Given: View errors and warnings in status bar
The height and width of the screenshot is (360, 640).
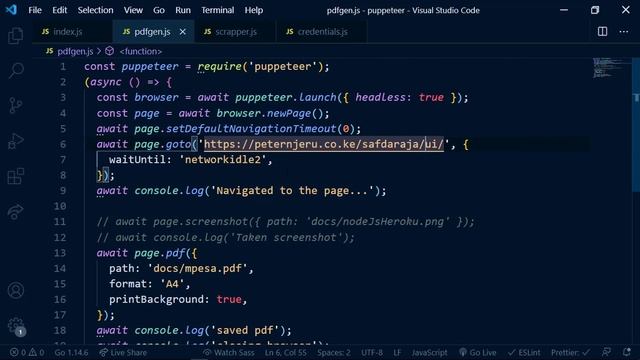Looking at the screenshot, I should [27, 353].
